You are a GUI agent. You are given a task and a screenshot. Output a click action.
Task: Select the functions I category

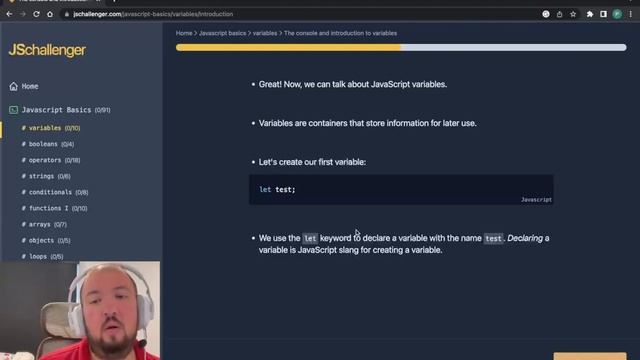pos(54,208)
